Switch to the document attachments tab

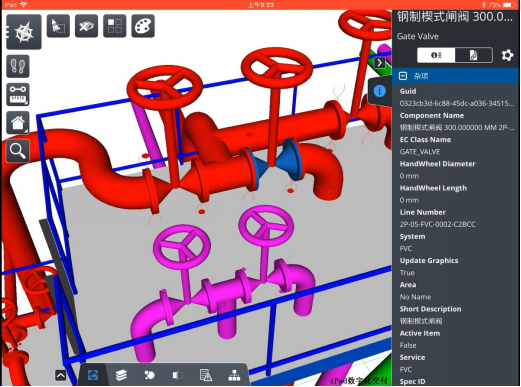473,55
